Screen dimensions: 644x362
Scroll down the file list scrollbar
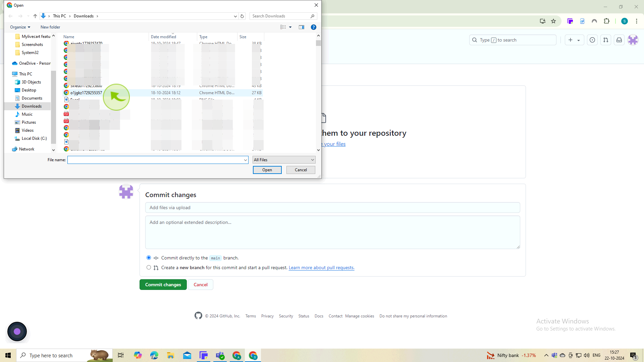tap(318, 150)
